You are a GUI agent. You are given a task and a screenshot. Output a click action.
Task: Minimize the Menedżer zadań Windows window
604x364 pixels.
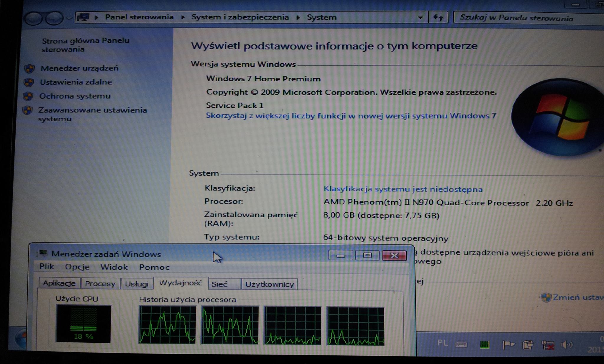[341, 255]
